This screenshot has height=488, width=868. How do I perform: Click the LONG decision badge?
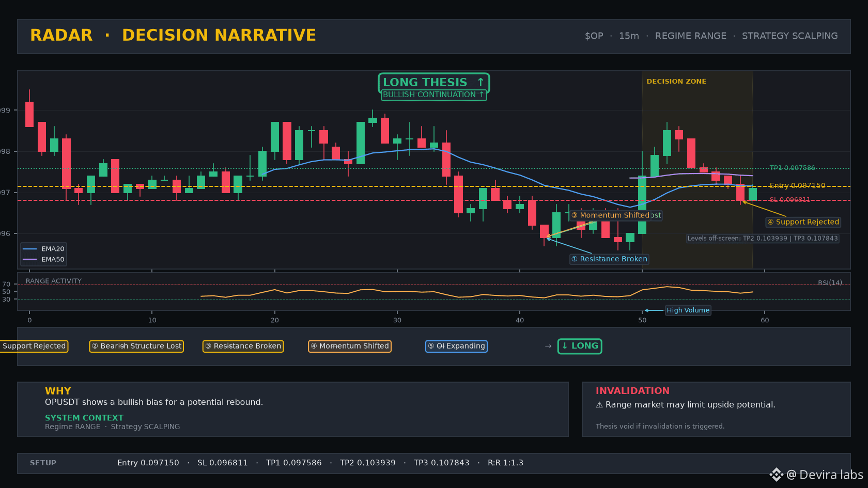coord(580,346)
